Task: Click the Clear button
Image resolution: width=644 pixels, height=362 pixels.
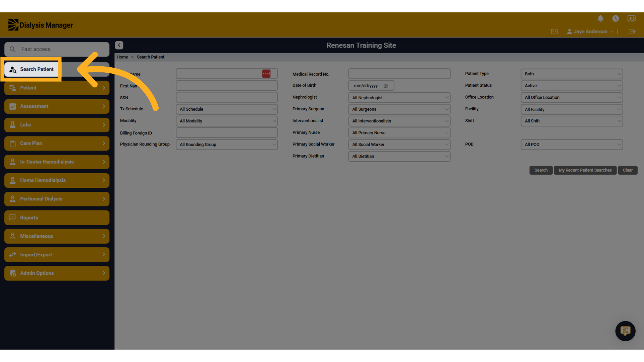Action: pyautogui.click(x=628, y=170)
